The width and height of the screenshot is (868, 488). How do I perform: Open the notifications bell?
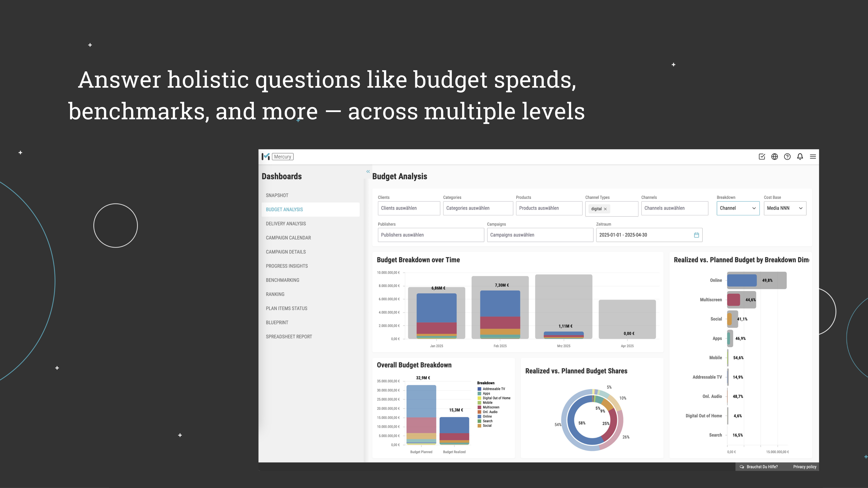click(800, 157)
